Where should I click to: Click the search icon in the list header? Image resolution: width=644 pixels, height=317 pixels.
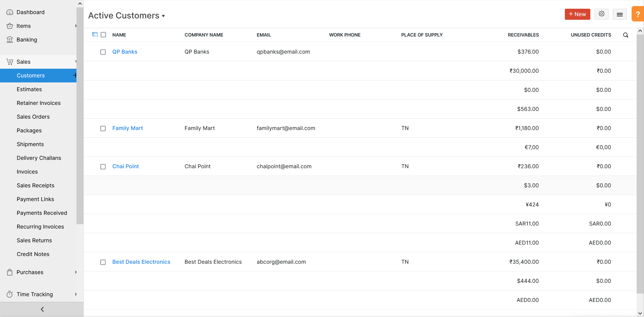626,35
